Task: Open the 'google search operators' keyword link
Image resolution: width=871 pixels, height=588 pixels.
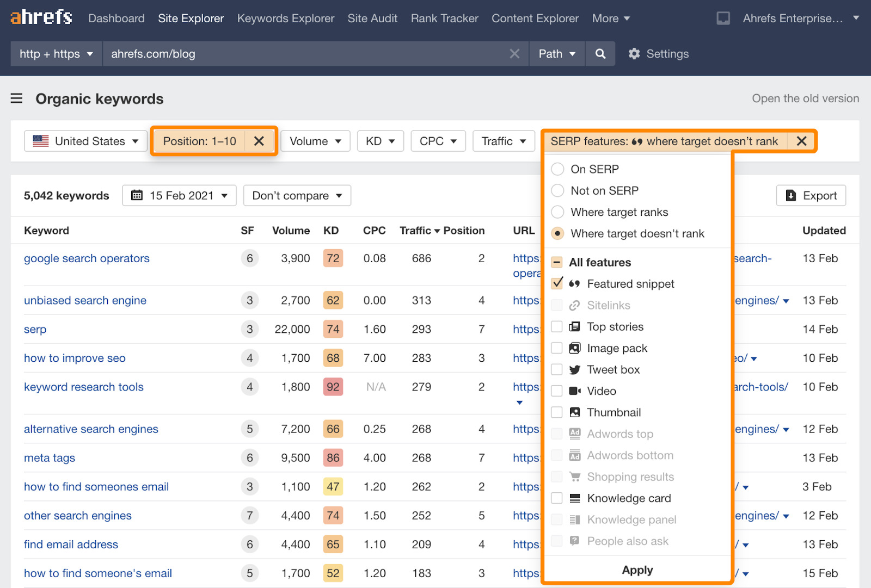Action: (x=87, y=258)
